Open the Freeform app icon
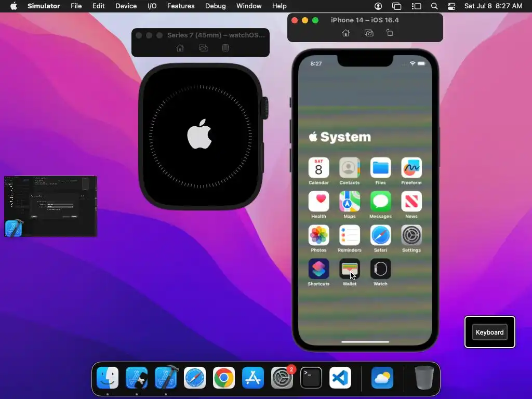532x399 pixels. pos(411,168)
